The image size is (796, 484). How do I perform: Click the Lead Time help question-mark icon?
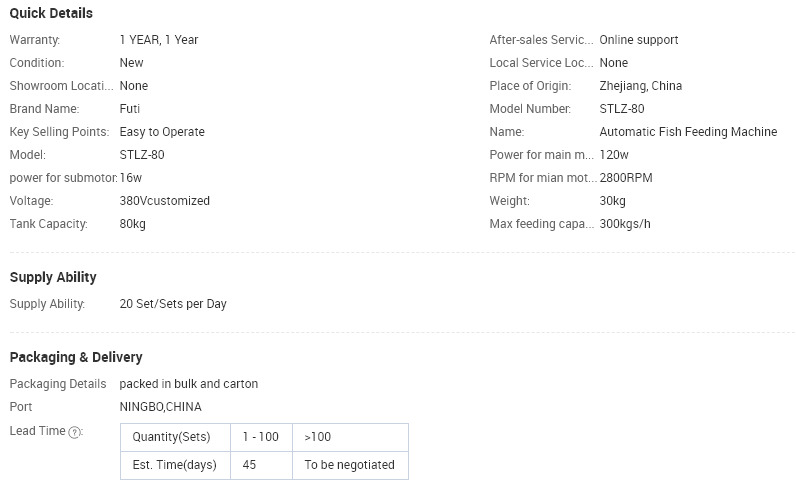74,432
